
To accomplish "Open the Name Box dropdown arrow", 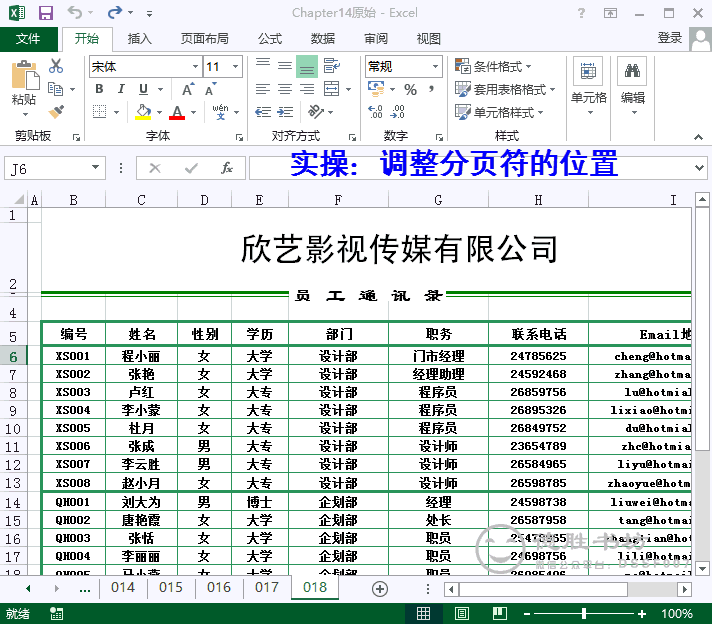I will click(x=95, y=168).
